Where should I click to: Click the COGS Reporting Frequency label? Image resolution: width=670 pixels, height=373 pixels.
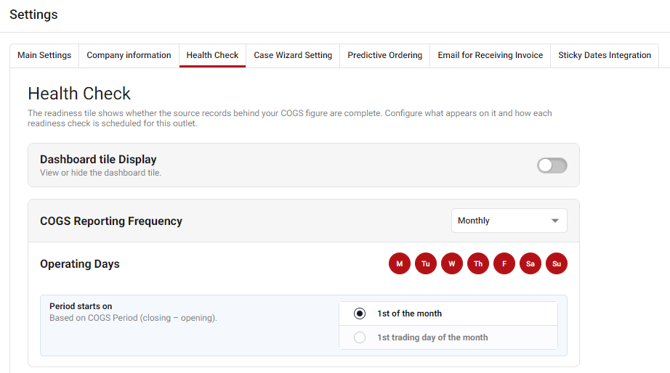point(111,221)
